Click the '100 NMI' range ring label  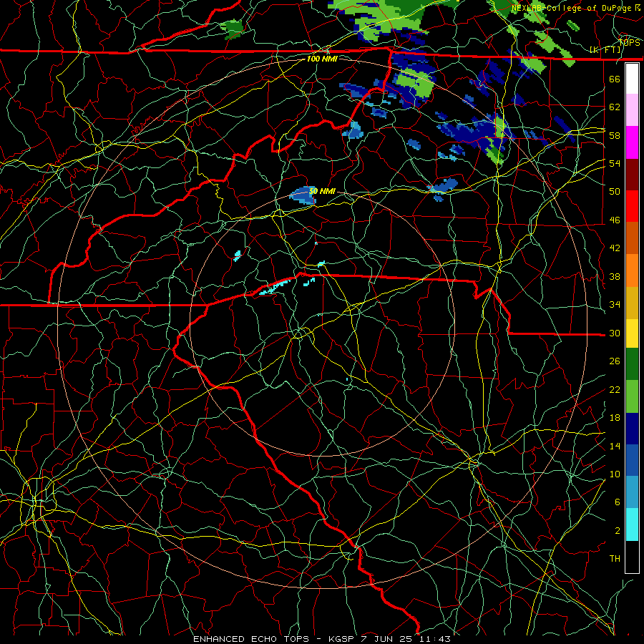(x=322, y=59)
